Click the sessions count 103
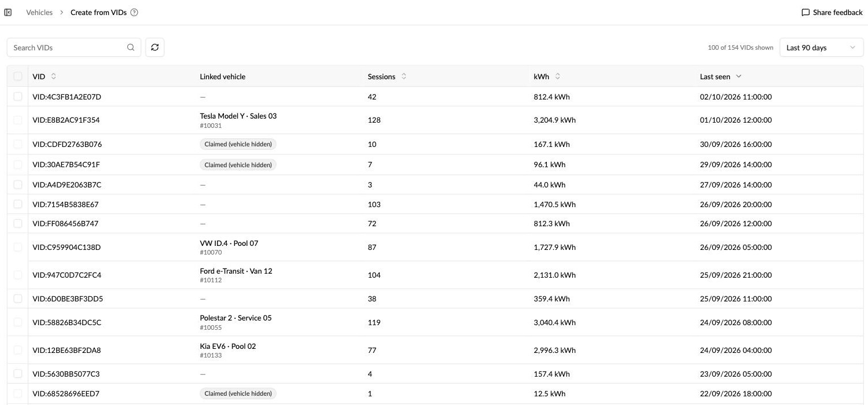The image size is (868, 405). (x=374, y=204)
